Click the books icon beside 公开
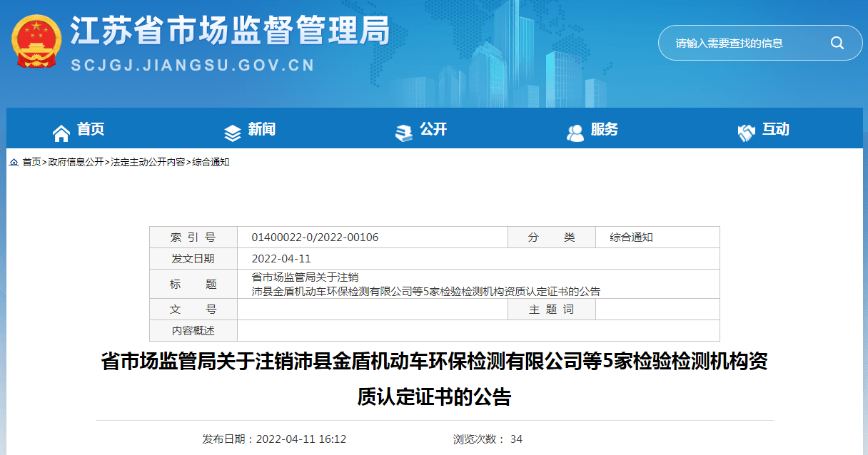868x455 pixels. coord(404,133)
